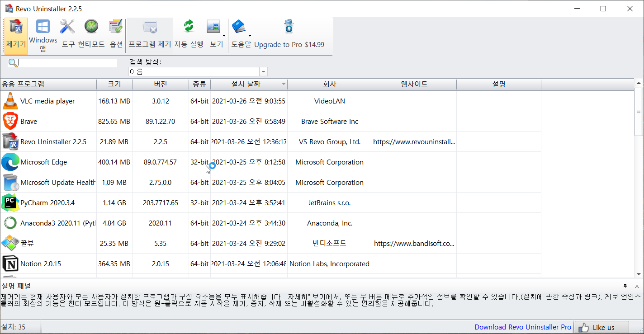Sort by 회사 column header
The width and height of the screenshot is (644, 334).
pyautogui.click(x=330, y=84)
